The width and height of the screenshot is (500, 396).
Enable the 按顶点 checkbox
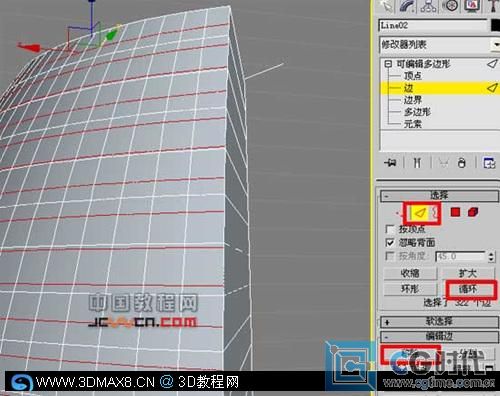tap(390, 229)
